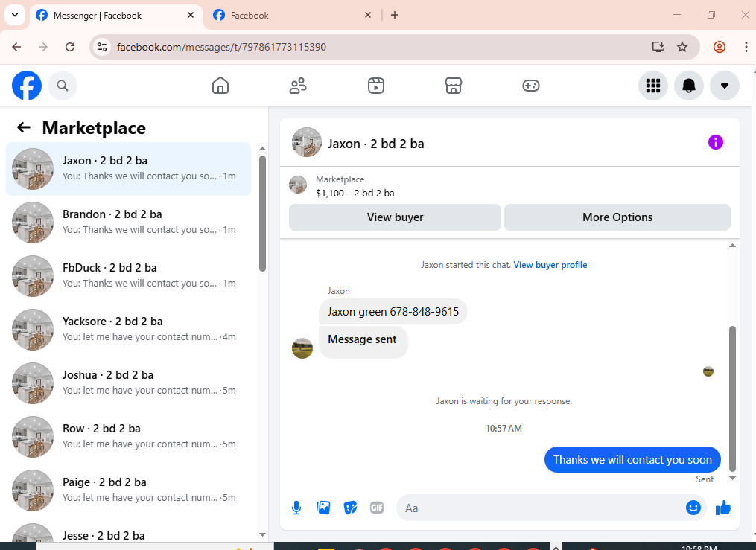Click message thread scroll-up arrow
Screen dimensions: 756x550
click(732, 246)
